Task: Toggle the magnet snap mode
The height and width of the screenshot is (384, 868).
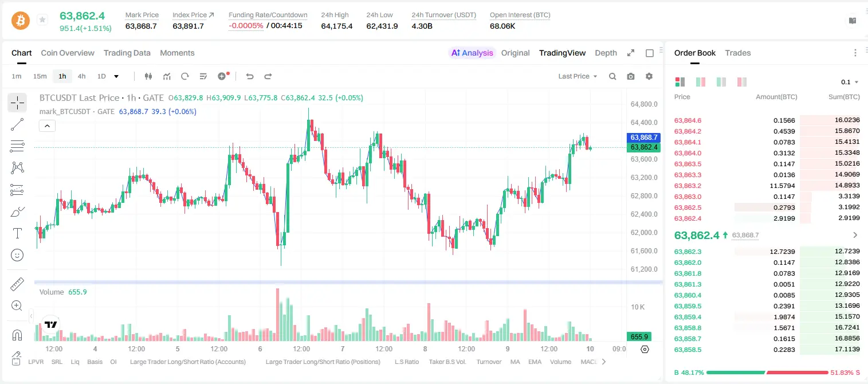Action: point(17,335)
